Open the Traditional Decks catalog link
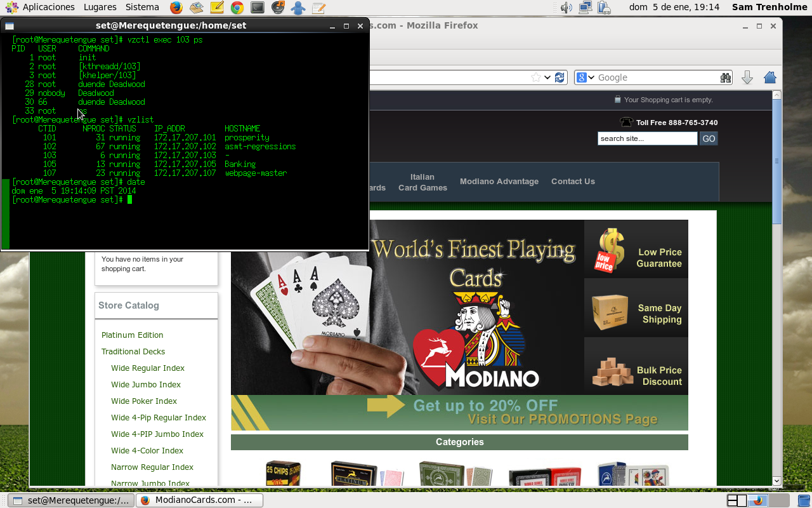 133,351
